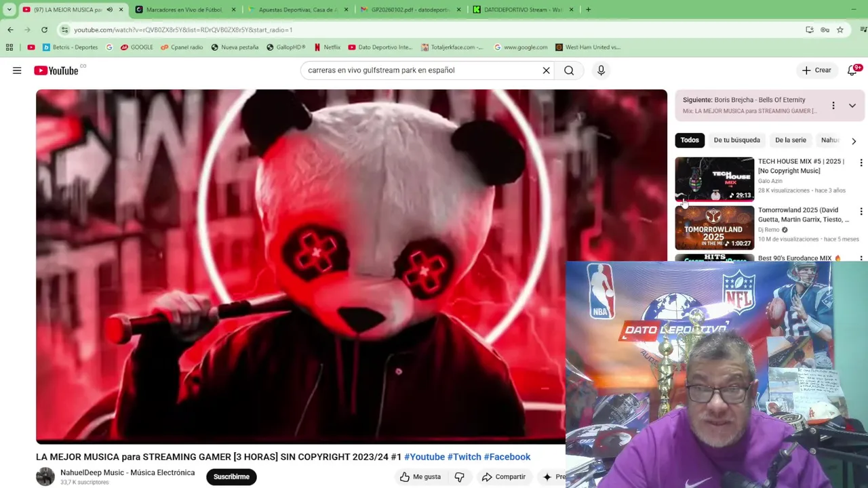Open tab search dropdown arrow
The width and height of the screenshot is (868, 488).
[x=9, y=9]
